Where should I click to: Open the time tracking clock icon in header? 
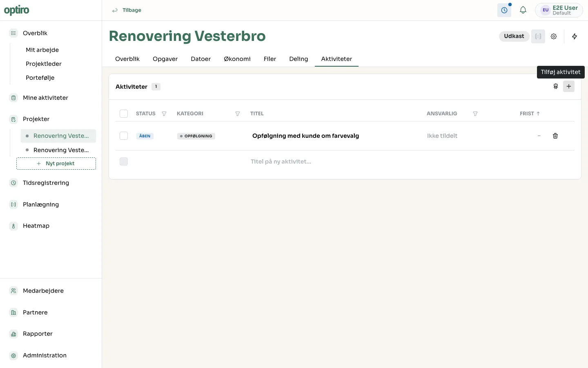[x=504, y=10]
